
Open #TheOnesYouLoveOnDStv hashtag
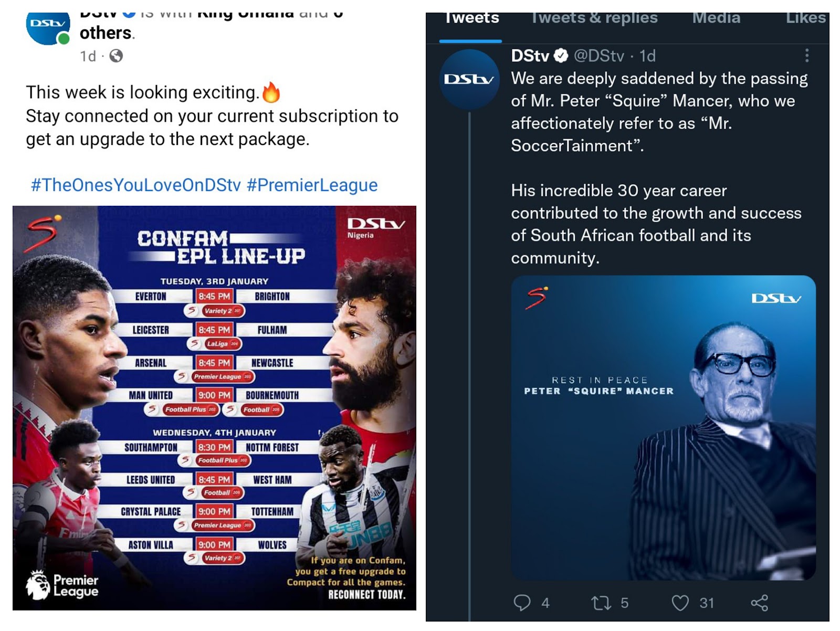[136, 185]
